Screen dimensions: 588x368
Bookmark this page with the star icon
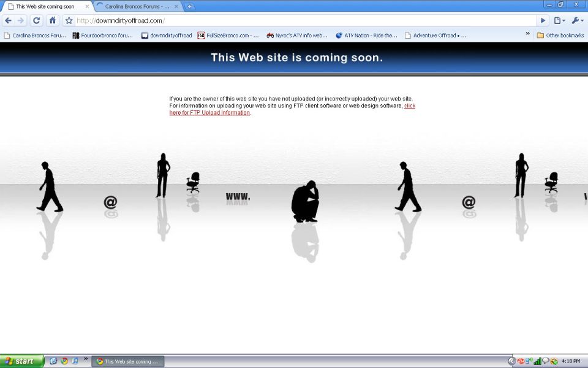coord(69,21)
